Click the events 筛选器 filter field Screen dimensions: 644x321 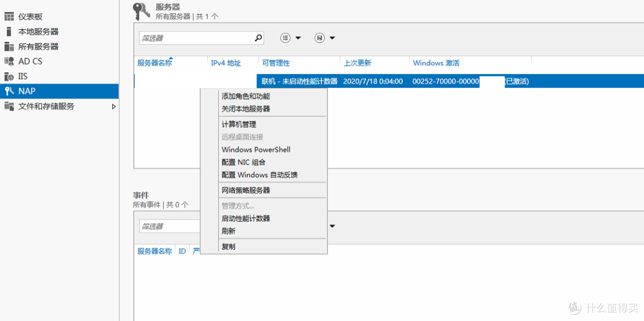[x=169, y=226]
